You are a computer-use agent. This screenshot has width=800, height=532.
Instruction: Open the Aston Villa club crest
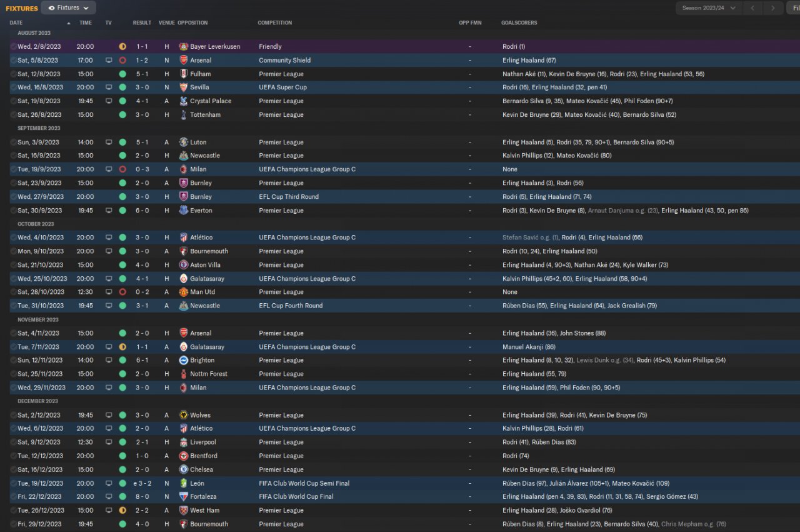[184, 265]
